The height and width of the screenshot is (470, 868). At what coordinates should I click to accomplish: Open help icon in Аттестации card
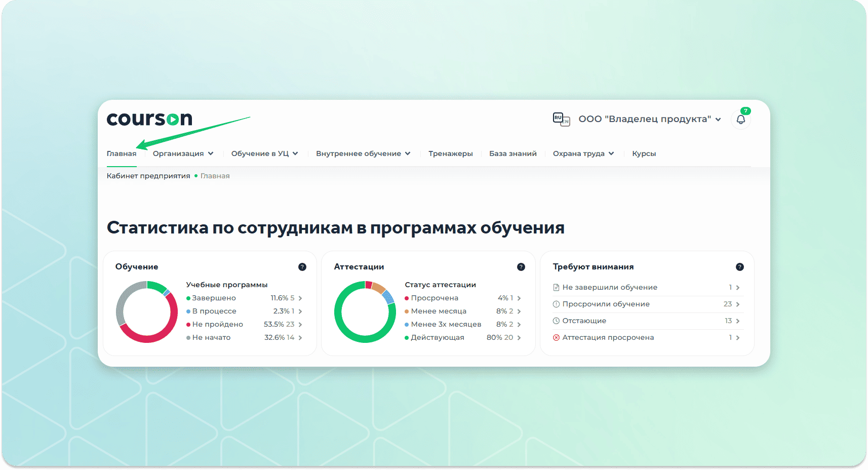point(521,267)
